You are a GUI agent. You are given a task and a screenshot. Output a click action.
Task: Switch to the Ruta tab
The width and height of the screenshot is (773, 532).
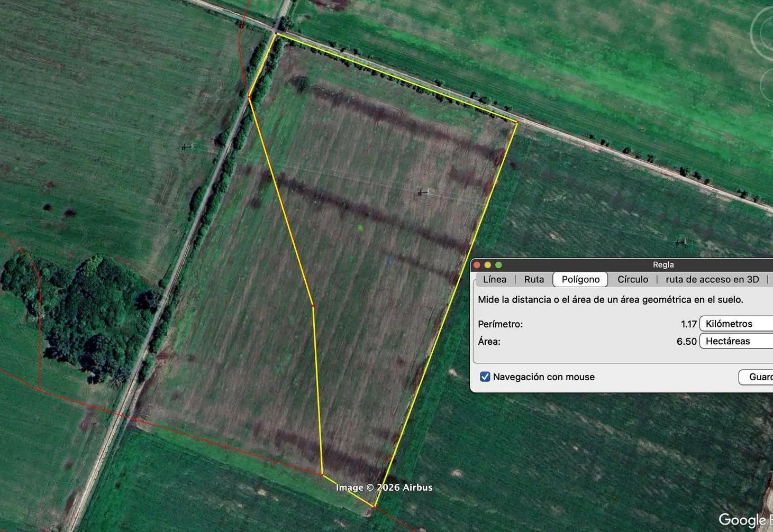point(534,279)
